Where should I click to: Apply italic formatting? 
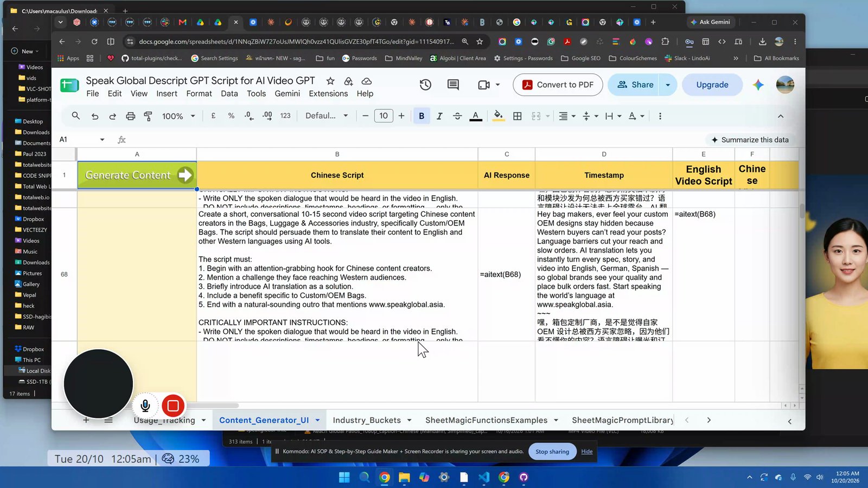pos(439,116)
